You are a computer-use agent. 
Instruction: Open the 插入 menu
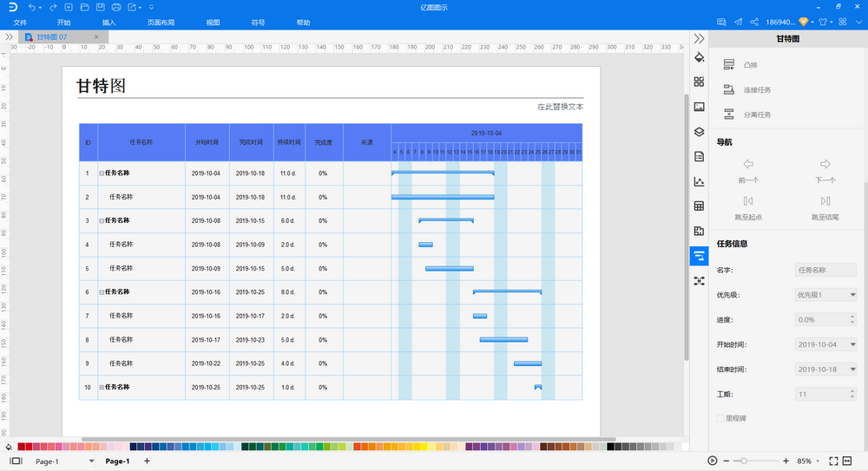click(x=109, y=23)
